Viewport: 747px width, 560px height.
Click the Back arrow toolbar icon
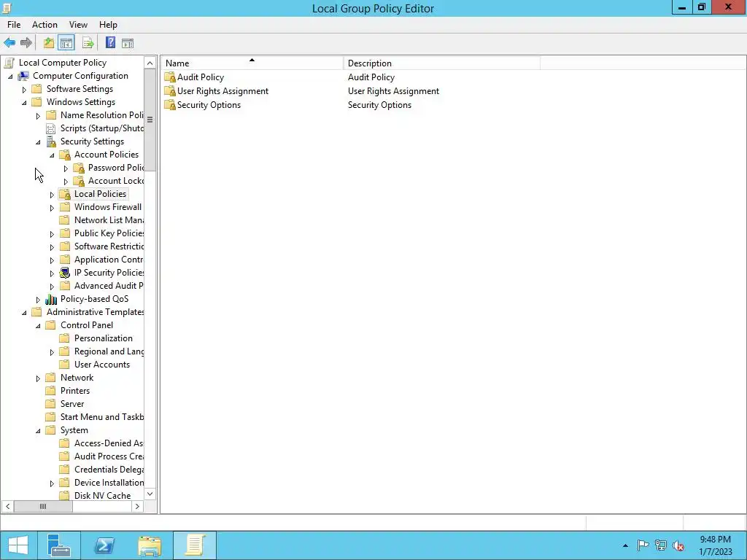click(9, 43)
